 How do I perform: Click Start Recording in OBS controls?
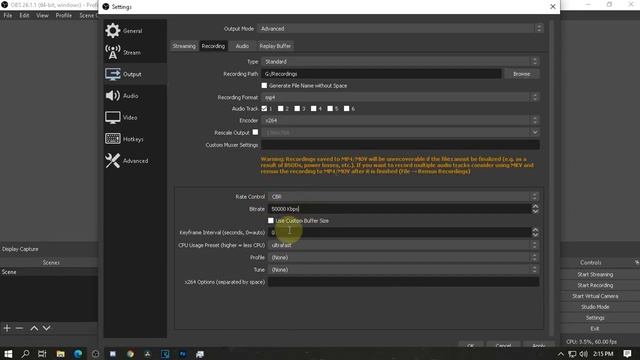[595, 285]
